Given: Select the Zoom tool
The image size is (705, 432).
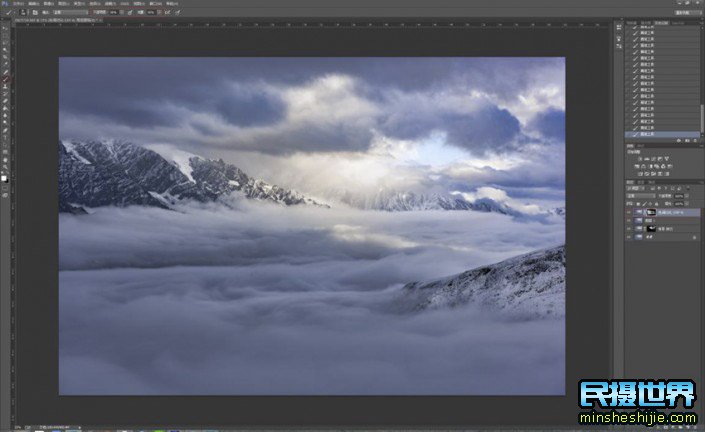Looking at the screenshot, I should click(6, 167).
